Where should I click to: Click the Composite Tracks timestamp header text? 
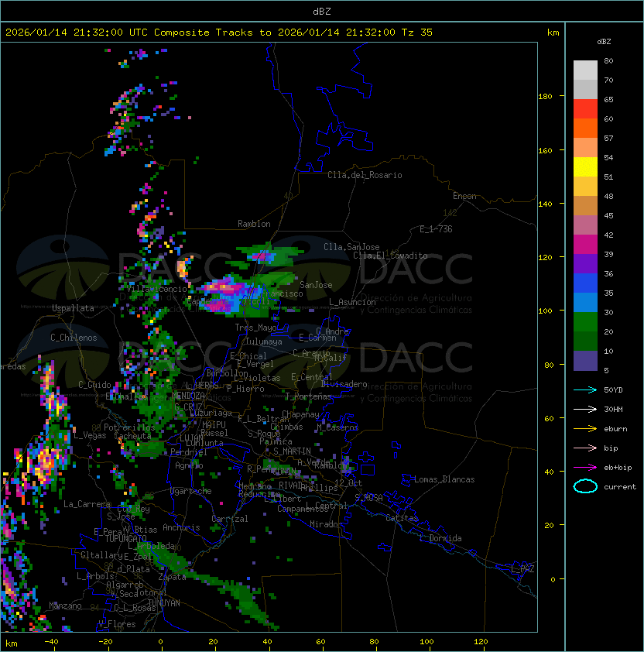pos(219,33)
